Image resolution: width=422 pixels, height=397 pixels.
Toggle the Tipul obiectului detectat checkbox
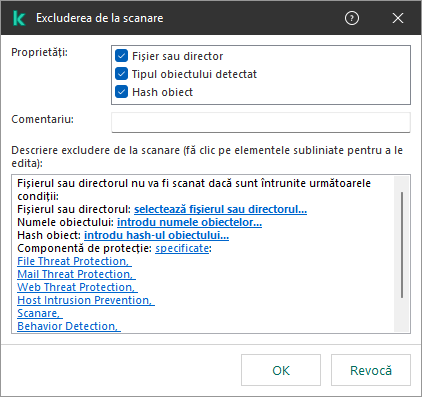tap(121, 74)
